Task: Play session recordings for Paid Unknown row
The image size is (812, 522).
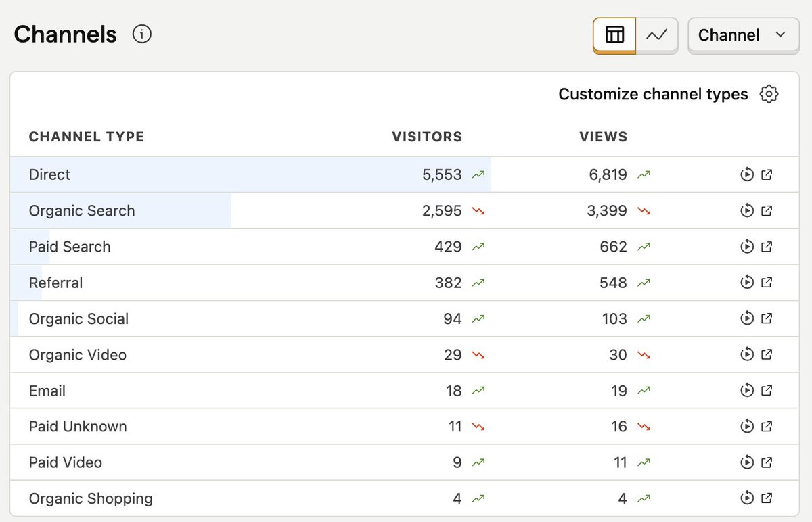Action: (747, 427)
